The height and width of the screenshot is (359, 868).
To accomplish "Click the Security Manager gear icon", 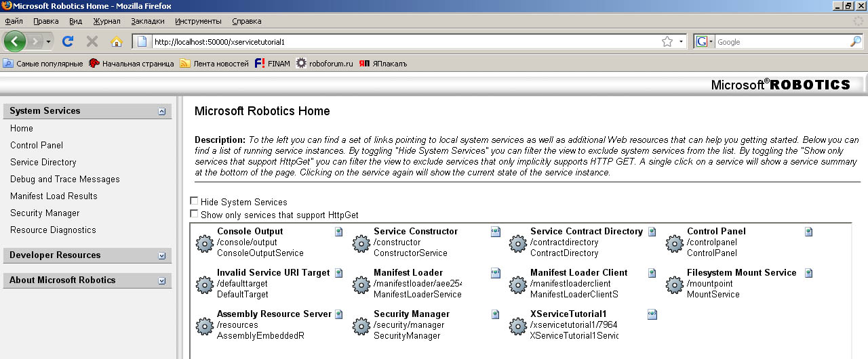I will (361, 326).
